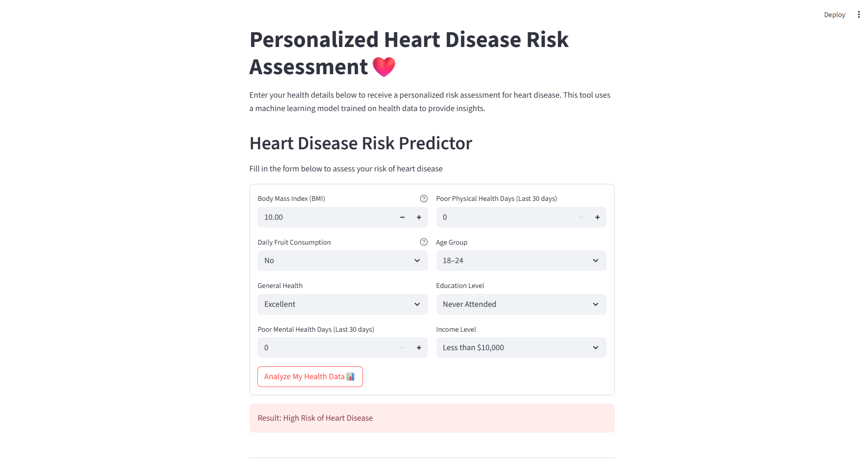This screenshot has width=868, height=464.
Task: Open the three-dot main menu
Action: pos(858,15)
